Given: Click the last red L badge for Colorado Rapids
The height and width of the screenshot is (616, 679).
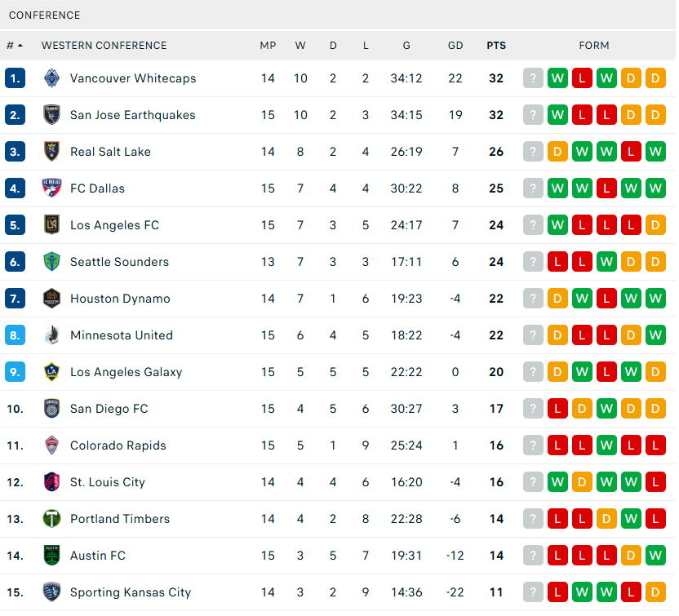Looking at the screenshot, I should click(x=655, y=445).
